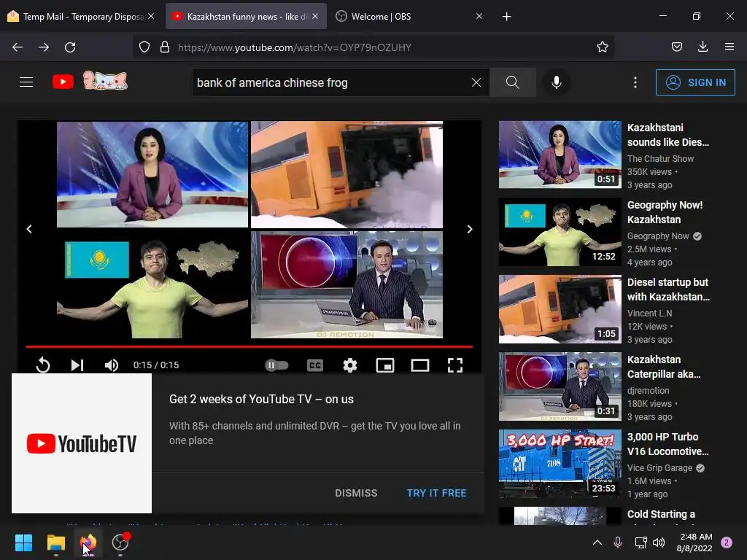Toggle the autoplay switch
This screenshot has height=560, width=747.
276,365
